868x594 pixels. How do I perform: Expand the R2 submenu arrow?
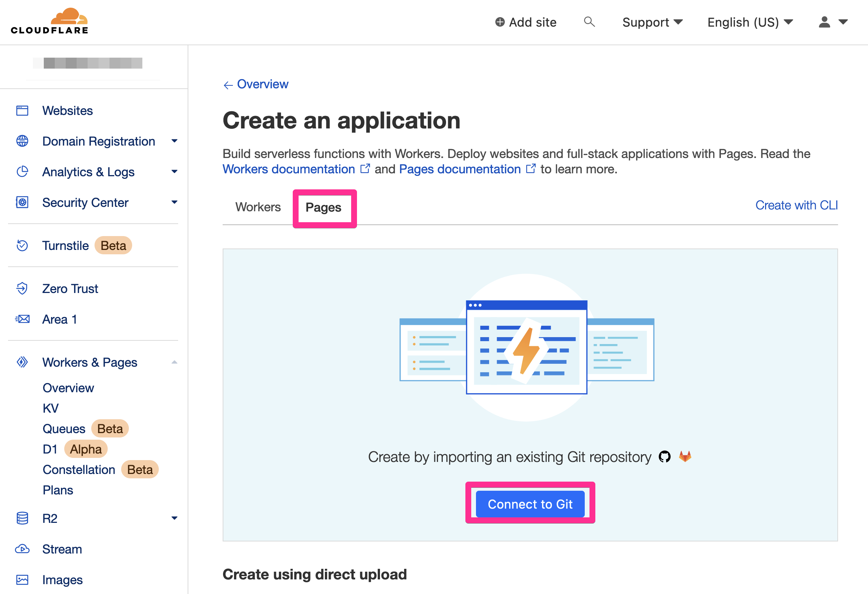point(174,518)
